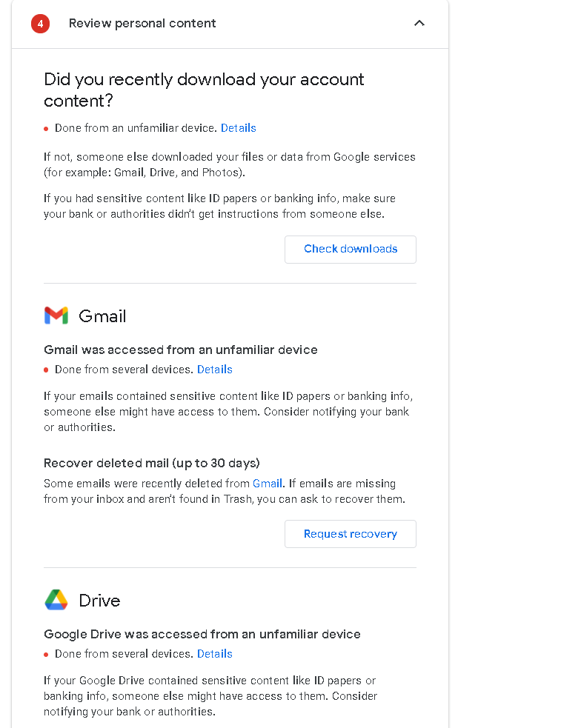Click the 'Did you recently download' heading

[204, 90]
